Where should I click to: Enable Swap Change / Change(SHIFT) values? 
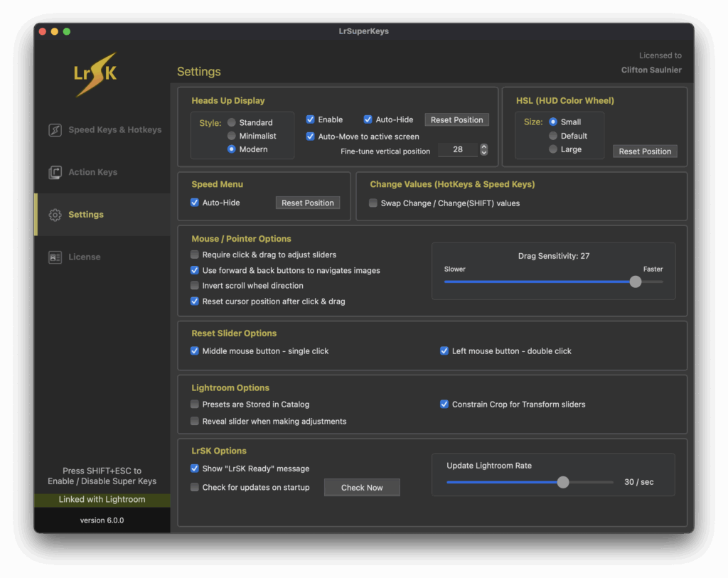click(373, 203)
